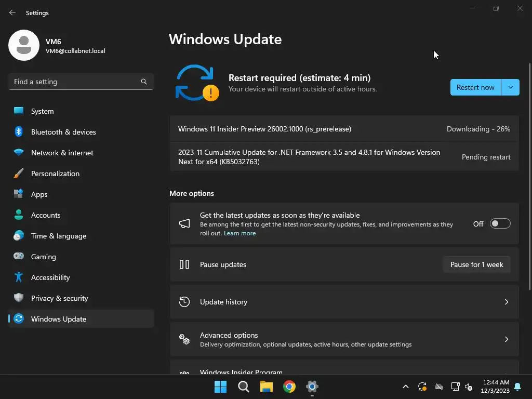Open the Windows Start menu
532x399 pixels.
coord(220,387)
